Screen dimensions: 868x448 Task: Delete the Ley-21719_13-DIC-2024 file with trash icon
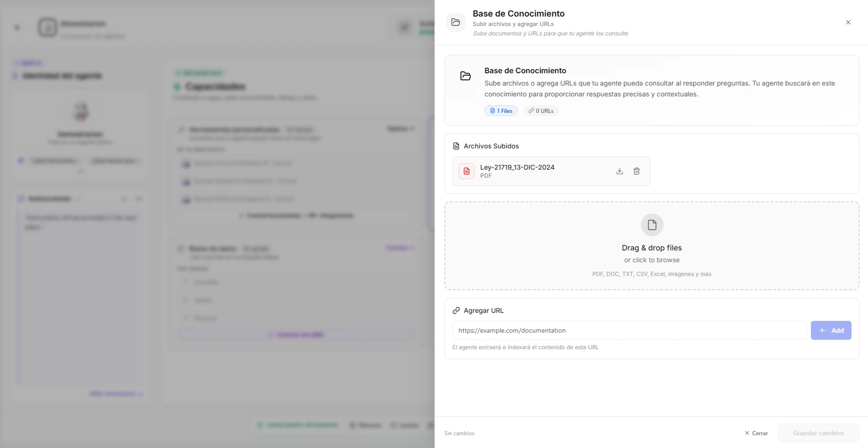click(637, 171)
